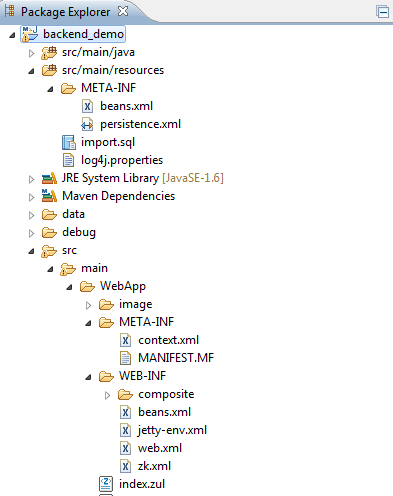The image size is (393, 496).
Task: Click the composite folder icon
Action: [x=125, y=395]
